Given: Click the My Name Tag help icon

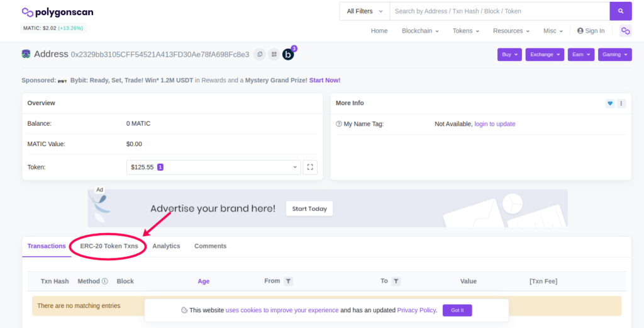Looking at the screenshot, I should 339,124.
